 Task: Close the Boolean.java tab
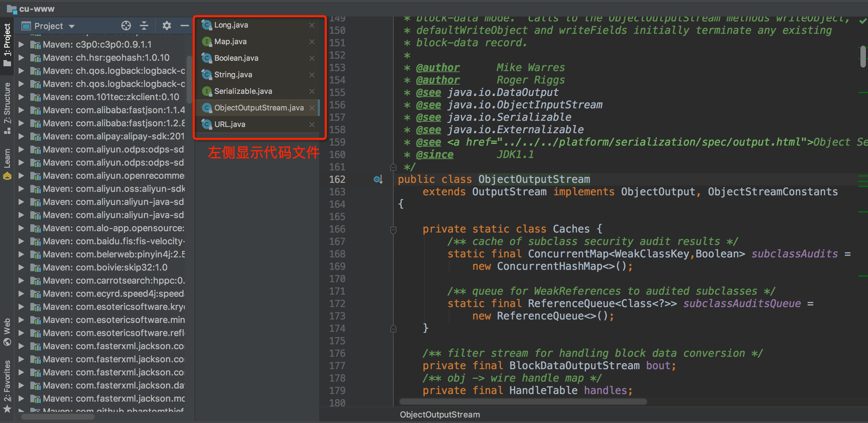click(x=312, y=58)
